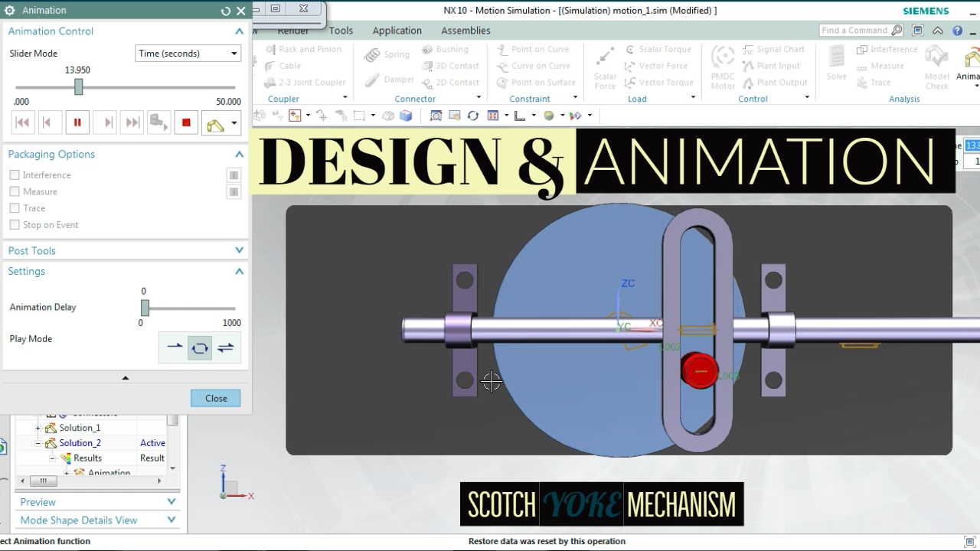Click the Animation Delay slider handle
The width and height of the screenshot is (980, 551).
[x=145, y=308]
